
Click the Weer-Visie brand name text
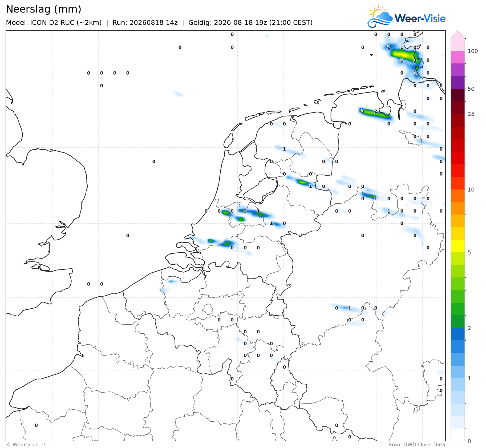[420, 18]
